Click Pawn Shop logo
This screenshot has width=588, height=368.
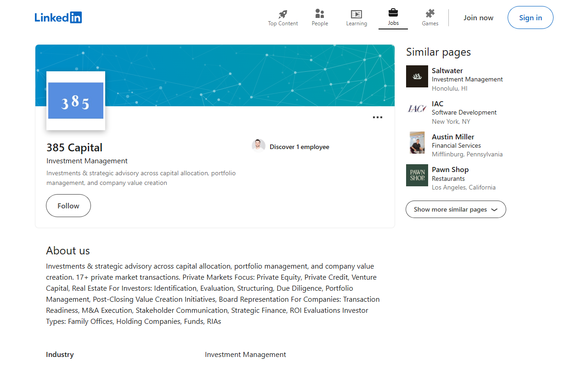417,175
